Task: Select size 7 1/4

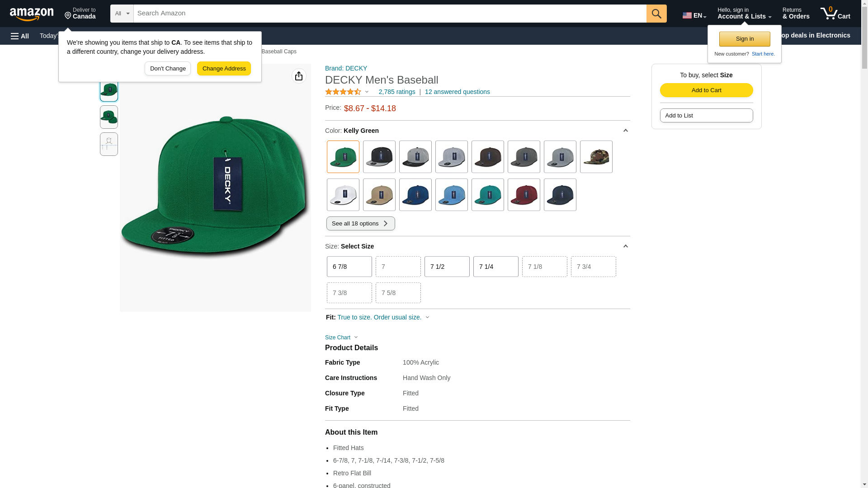Action: click(495, 267)
